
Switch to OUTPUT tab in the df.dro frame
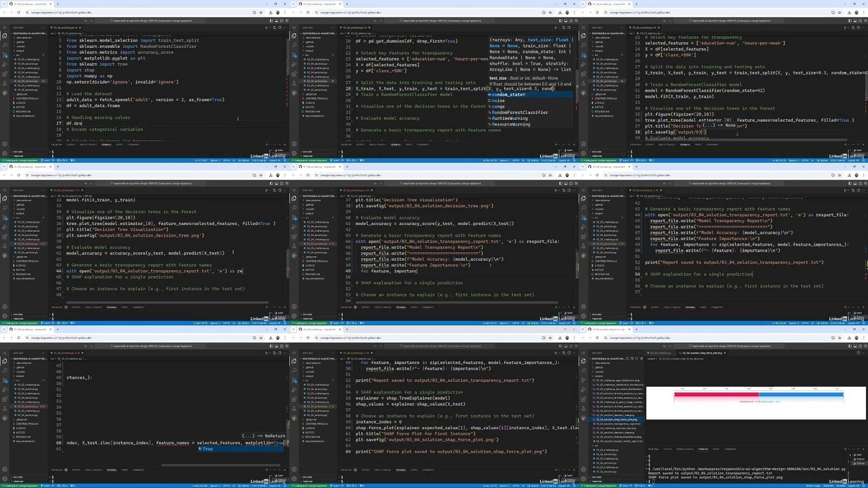71,144
